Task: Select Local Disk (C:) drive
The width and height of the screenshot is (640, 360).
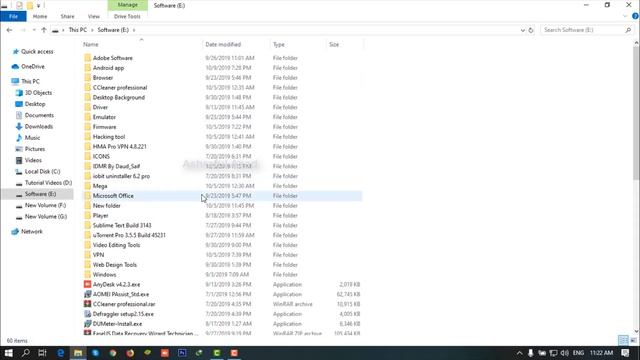Action: coord(42,171)
